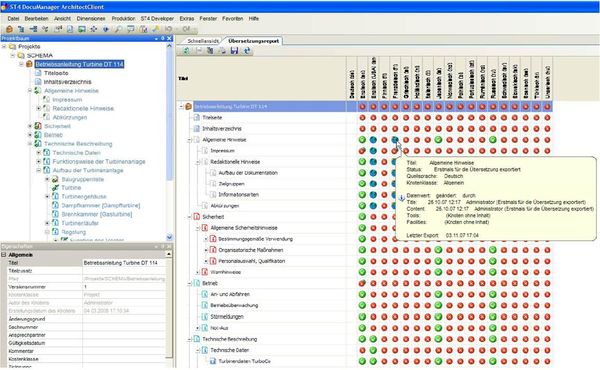Image resolution: width=600 pixels, height=370 pixels.
Task: Open the ST4 Developer menu
Action: [157, 18]
